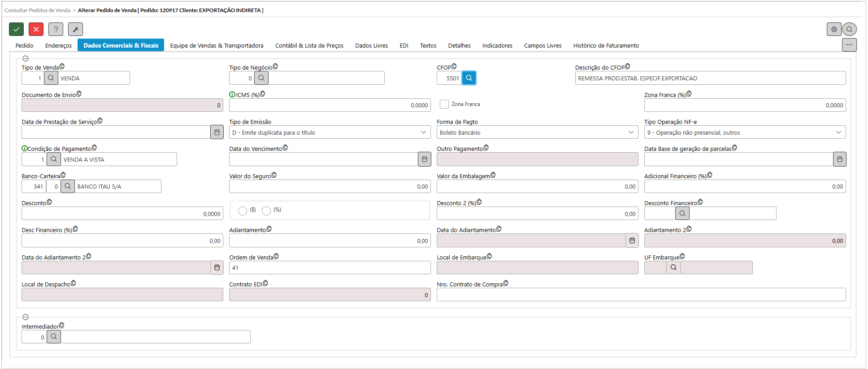Click the copy icon next to Descrição do CFOP
The height and width of the screenshot is (369, 868).
coord(628,66)
